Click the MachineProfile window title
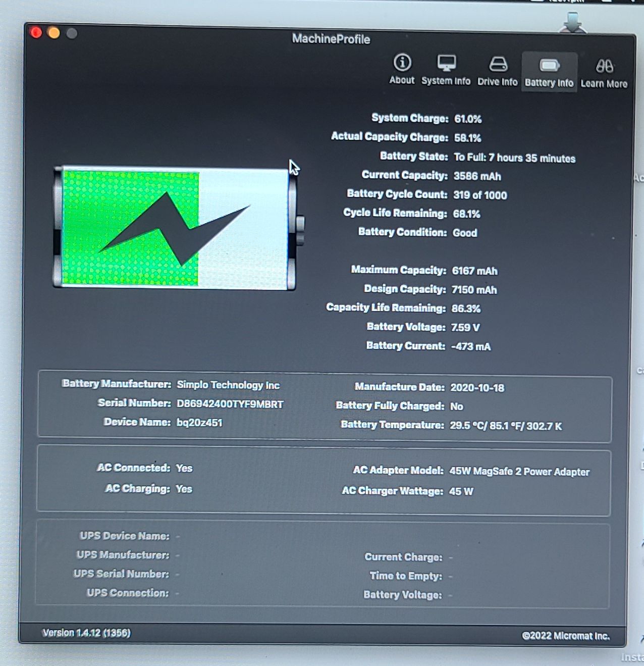The height and width of the screenshot is (666, 644). [331, 39]
